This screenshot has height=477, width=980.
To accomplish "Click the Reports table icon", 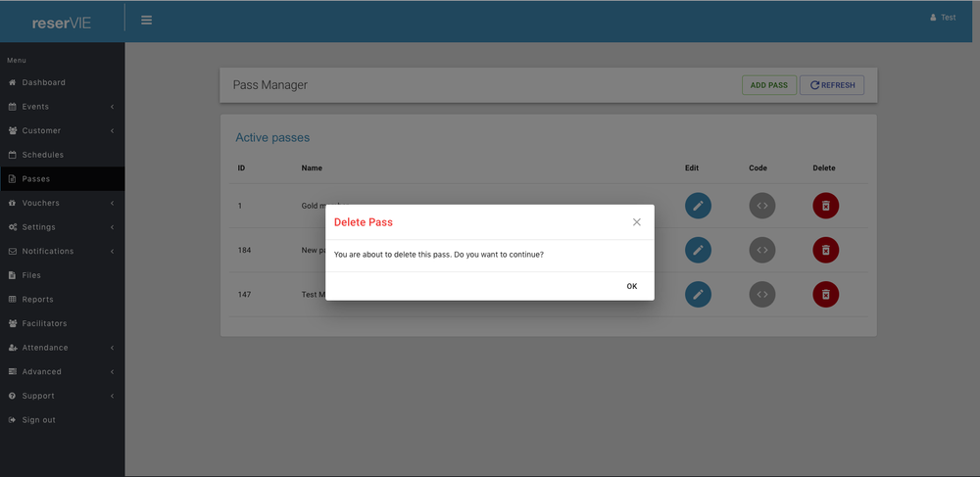I will (x=12, y=300).
